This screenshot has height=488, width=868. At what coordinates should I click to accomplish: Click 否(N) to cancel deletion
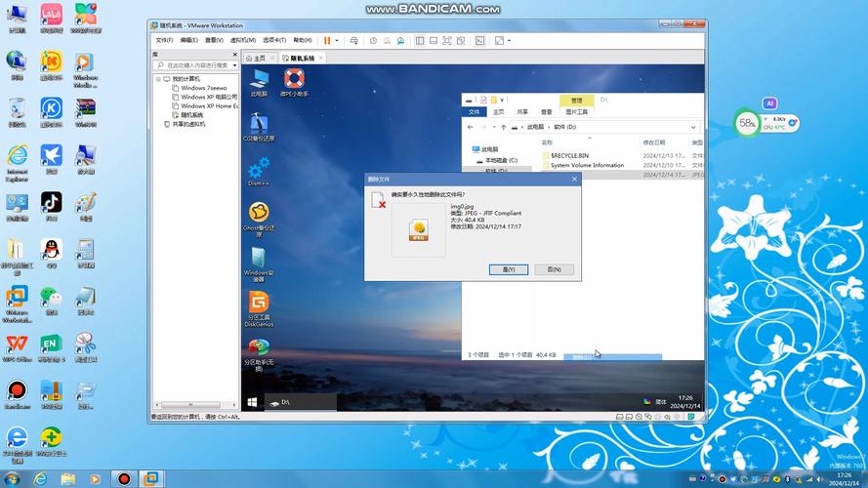(555, 269)
